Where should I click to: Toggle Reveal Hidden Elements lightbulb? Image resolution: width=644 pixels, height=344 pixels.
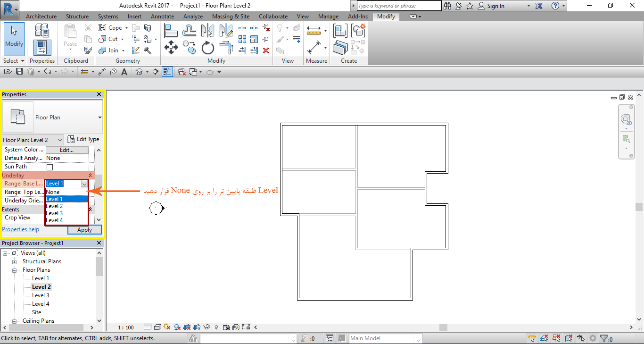[216, 327]
